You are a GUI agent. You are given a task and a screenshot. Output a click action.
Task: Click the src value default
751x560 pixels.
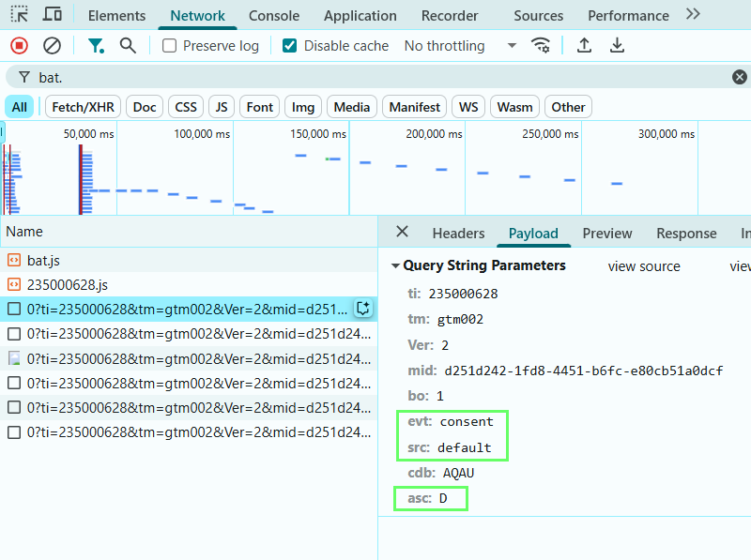tap(464, 448)
